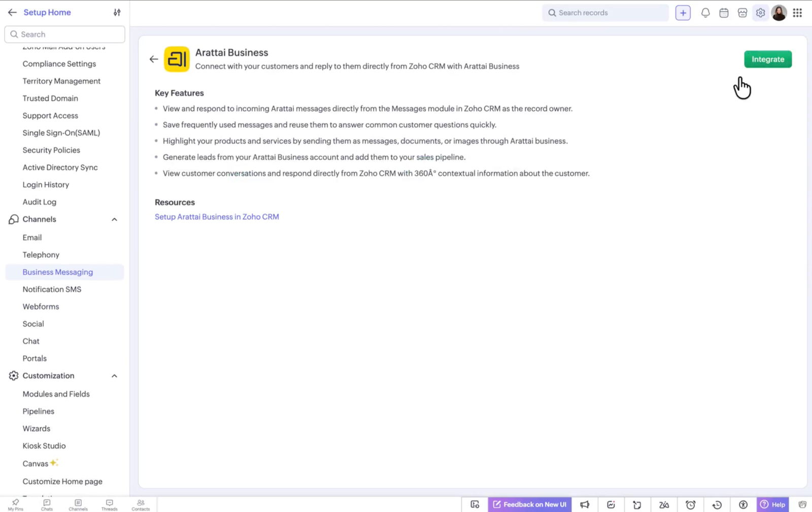Open the calendar icon in top bar
This screenshot has height=512, width=812.
click(724, 13)
